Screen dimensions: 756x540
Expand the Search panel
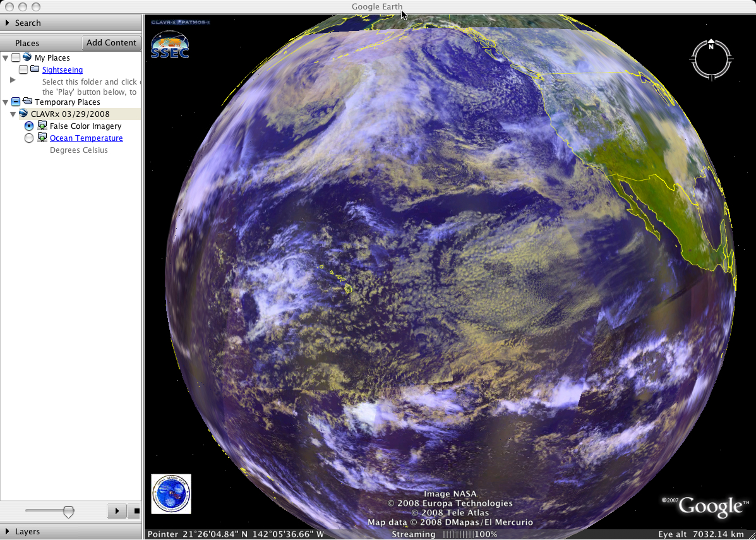pos(7,23)
